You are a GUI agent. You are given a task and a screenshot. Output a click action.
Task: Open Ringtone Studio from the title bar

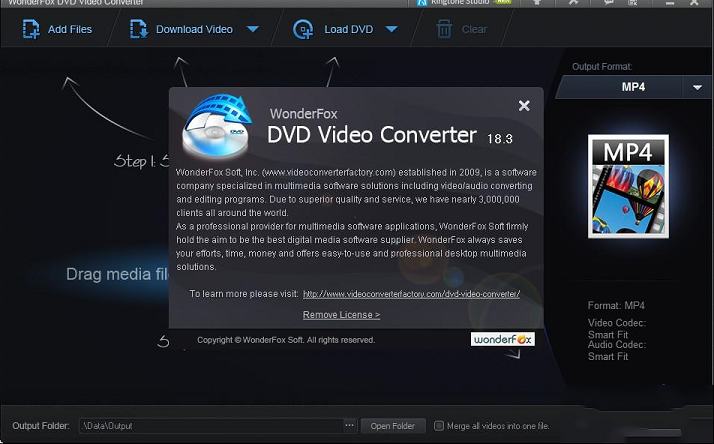coord(464,2)
